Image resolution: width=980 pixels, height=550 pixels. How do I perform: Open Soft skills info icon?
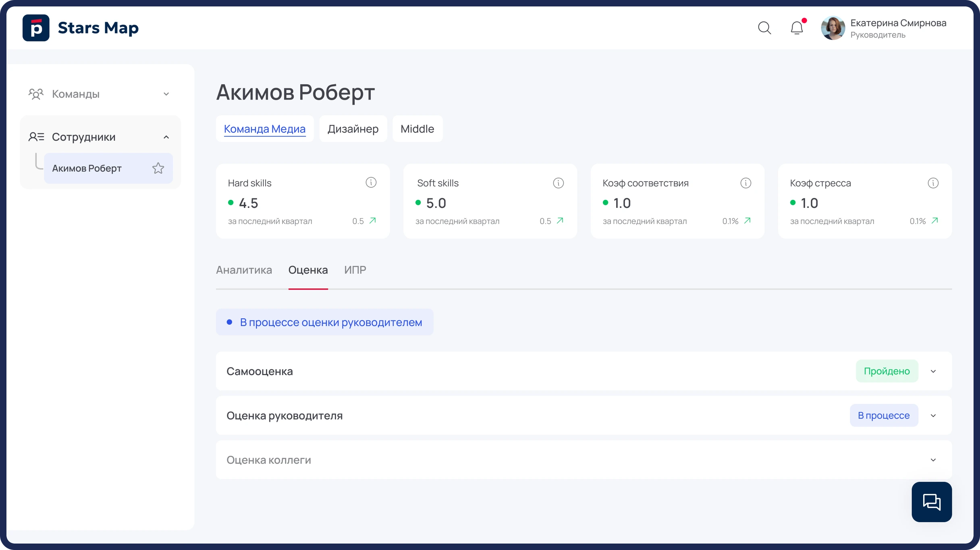pos(558,183)
